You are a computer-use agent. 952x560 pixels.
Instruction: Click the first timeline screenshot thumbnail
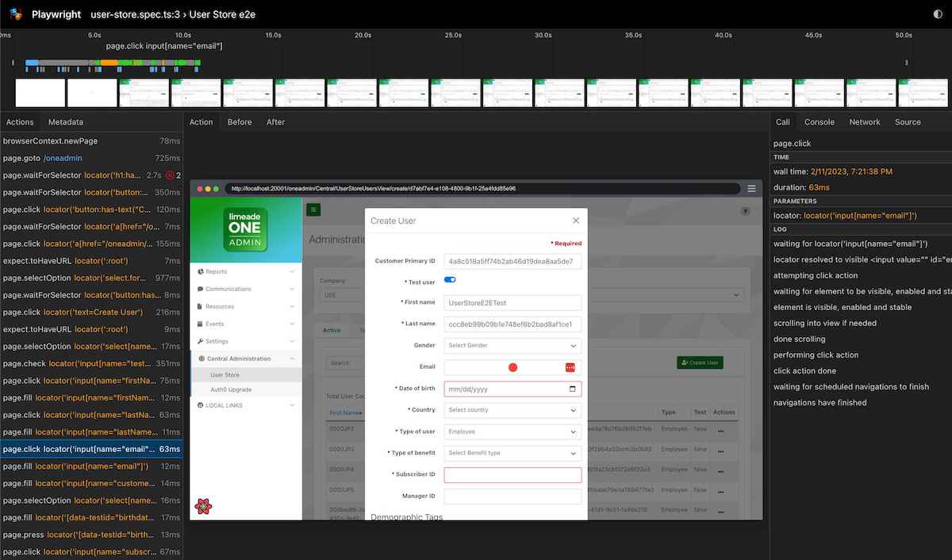pos(40,93)
